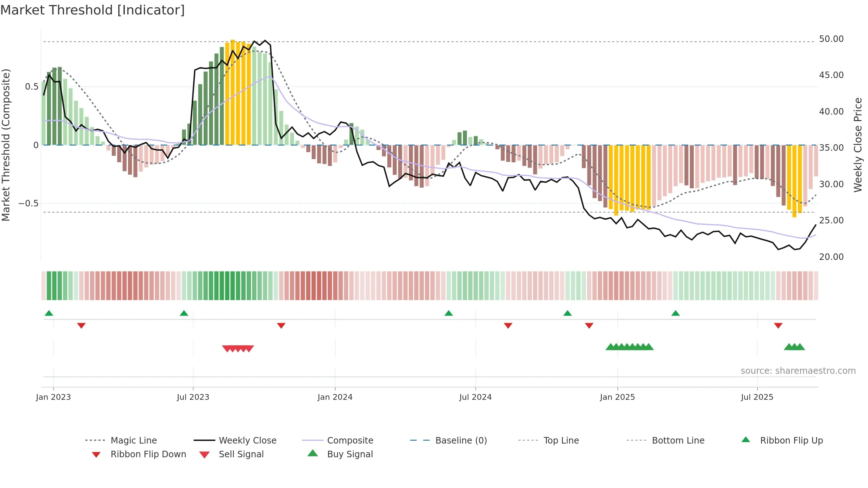The image size is (868, 488).
Task: Click the ribbon flip down marker in Aug 2025
Action: [778, 326]
